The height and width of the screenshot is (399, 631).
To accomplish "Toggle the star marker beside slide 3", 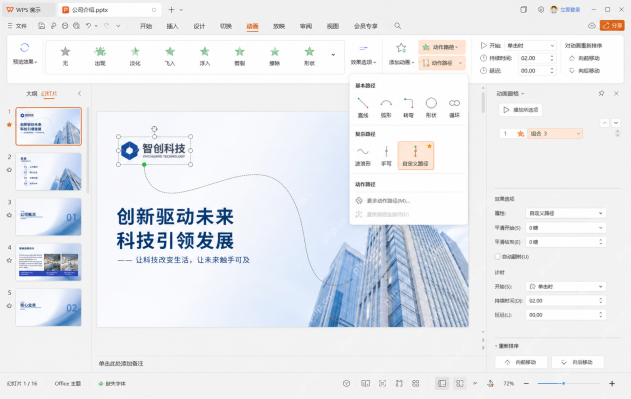I will pos(9,215).
